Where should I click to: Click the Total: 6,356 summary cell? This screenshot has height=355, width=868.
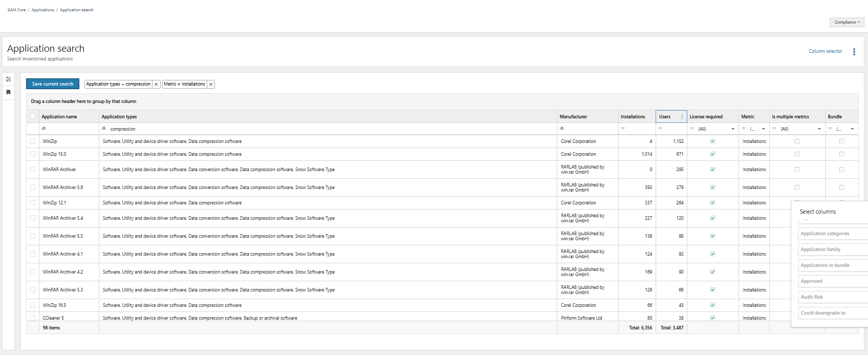point(640,328)
